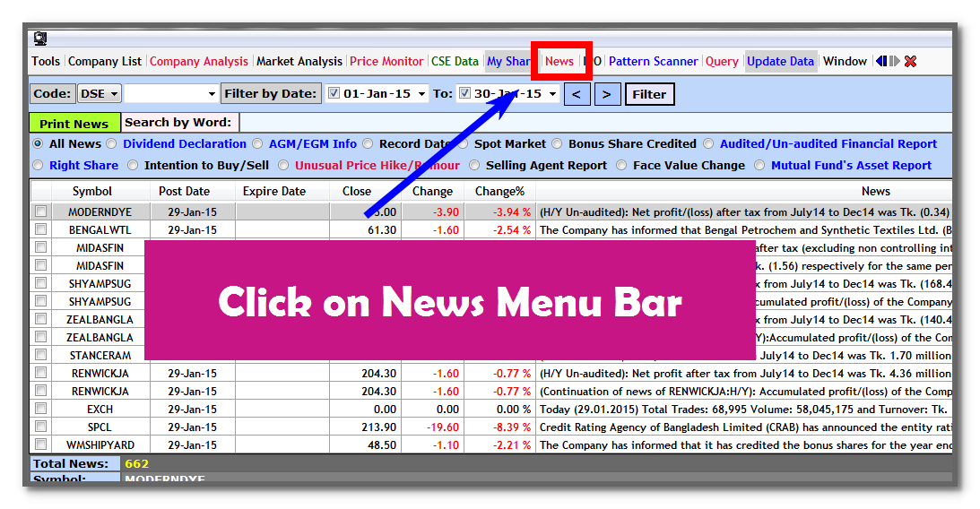Click the application icon in title bar

[x=40, y=39]
